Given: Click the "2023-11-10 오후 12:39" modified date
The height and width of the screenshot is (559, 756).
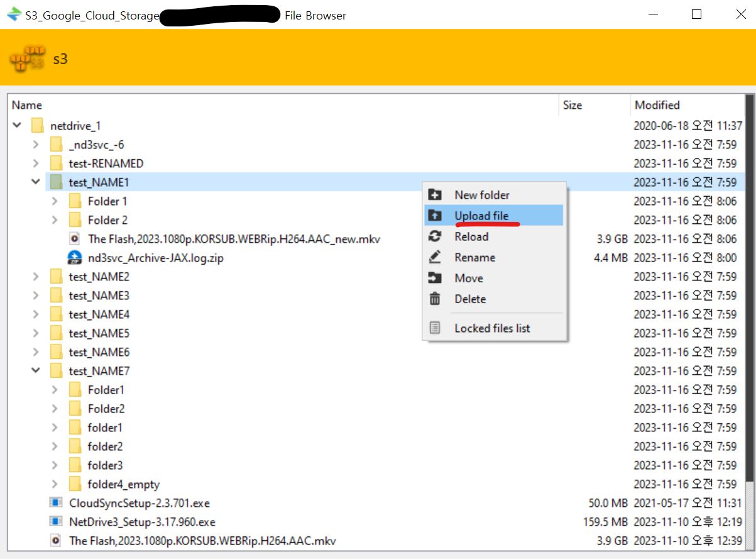Looking at the screenshot, I should point(688,541).
